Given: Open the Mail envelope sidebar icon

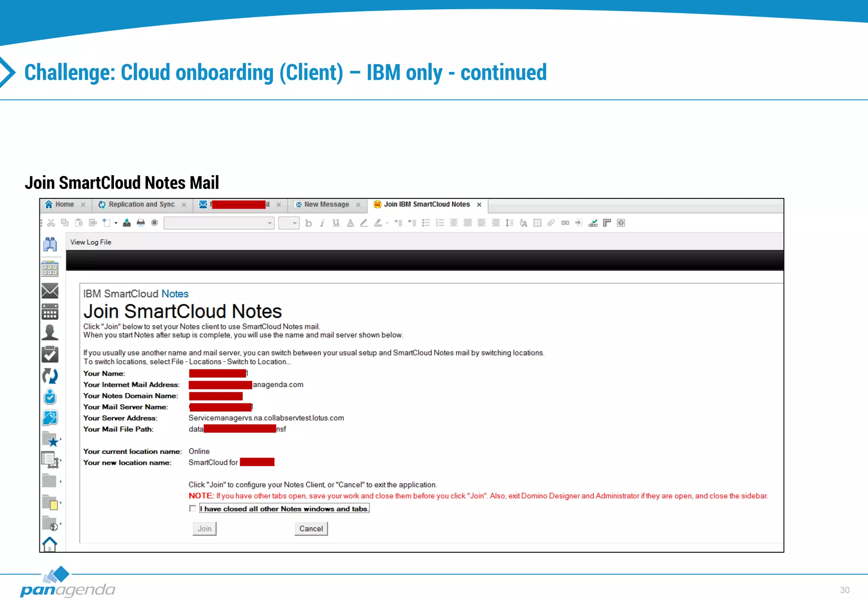Looking at the screenshot, I should (x=50, y=291).
